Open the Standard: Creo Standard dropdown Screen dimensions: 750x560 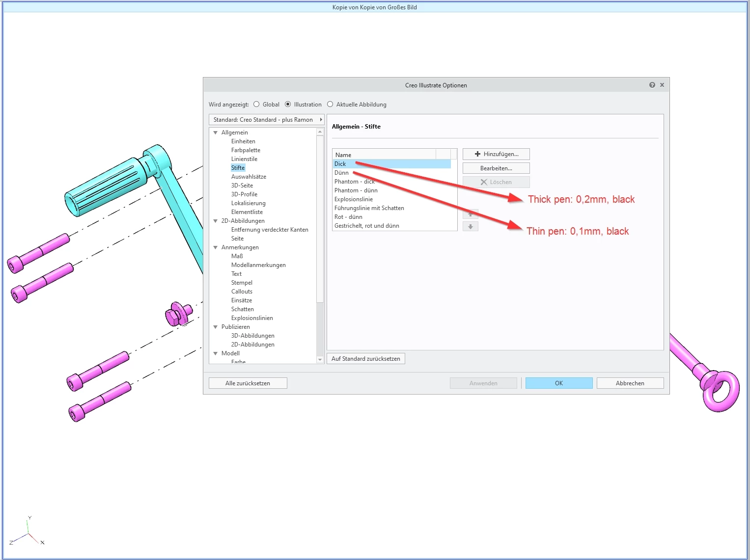267,120
